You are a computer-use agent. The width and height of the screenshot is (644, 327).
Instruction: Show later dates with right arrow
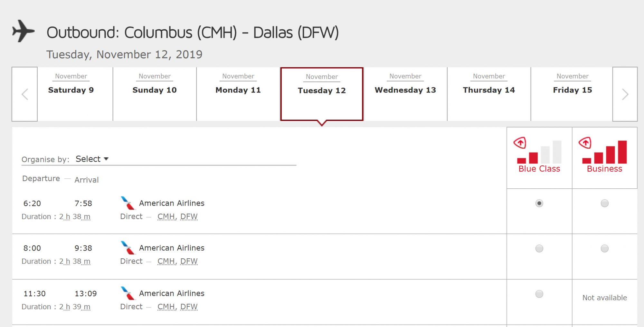pos(625,94)
